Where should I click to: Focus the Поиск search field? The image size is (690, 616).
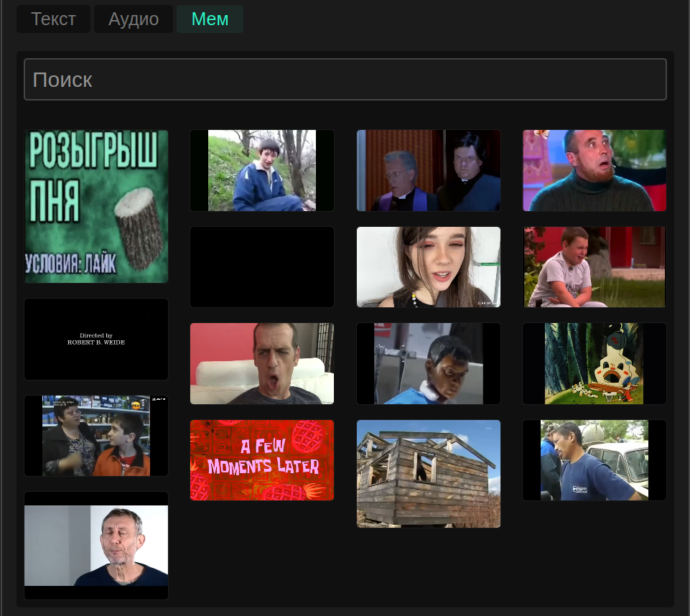pyautogui.click(x=345, y=80)
